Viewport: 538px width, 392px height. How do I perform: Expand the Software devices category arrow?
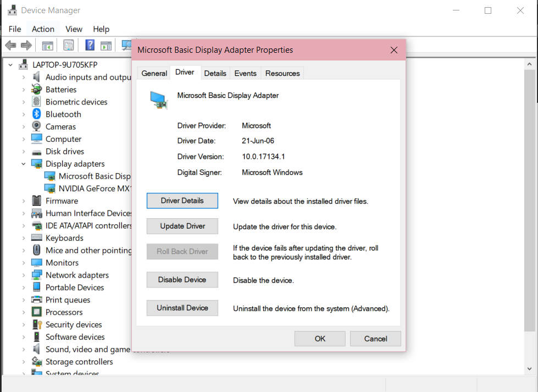23,336
